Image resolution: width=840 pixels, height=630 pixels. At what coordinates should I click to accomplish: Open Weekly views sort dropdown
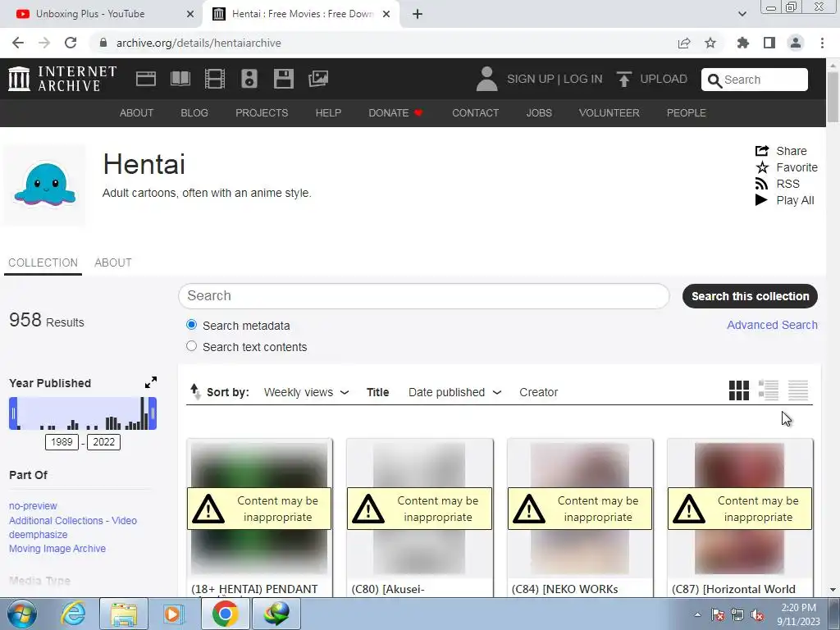pyautogui.click(x=307, y=392)
